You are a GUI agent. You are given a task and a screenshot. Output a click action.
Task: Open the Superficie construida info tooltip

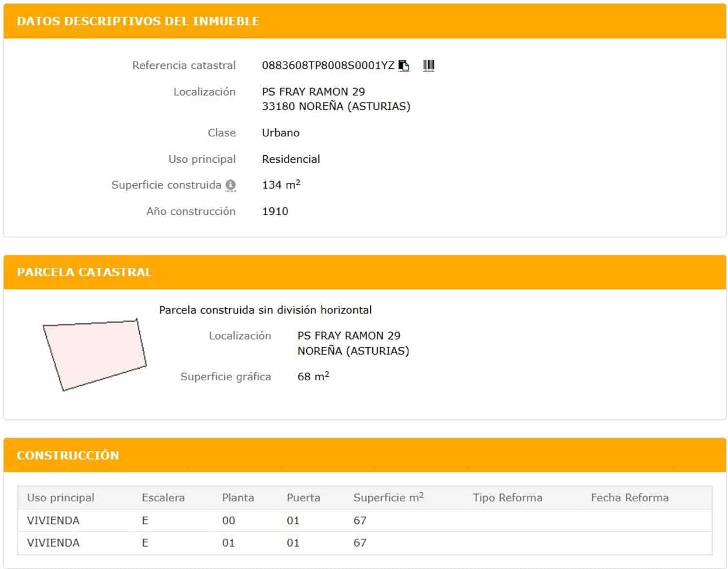tap(232, 185)
